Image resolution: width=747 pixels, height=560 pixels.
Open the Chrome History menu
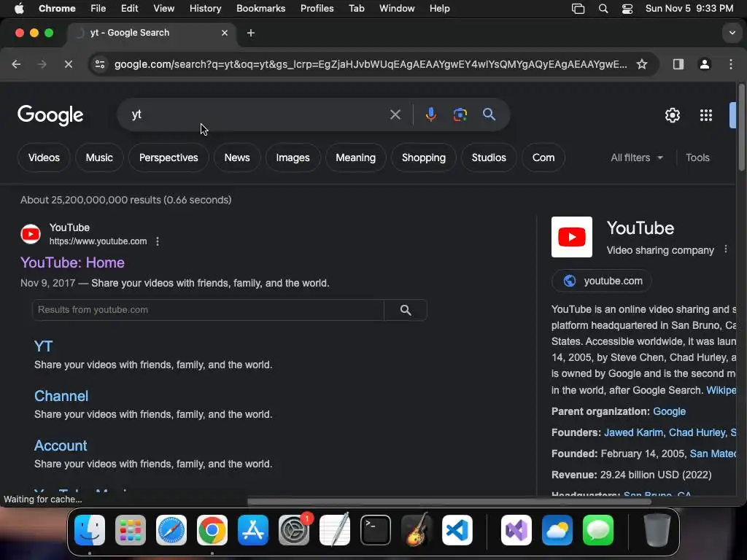tap(205, 9)
